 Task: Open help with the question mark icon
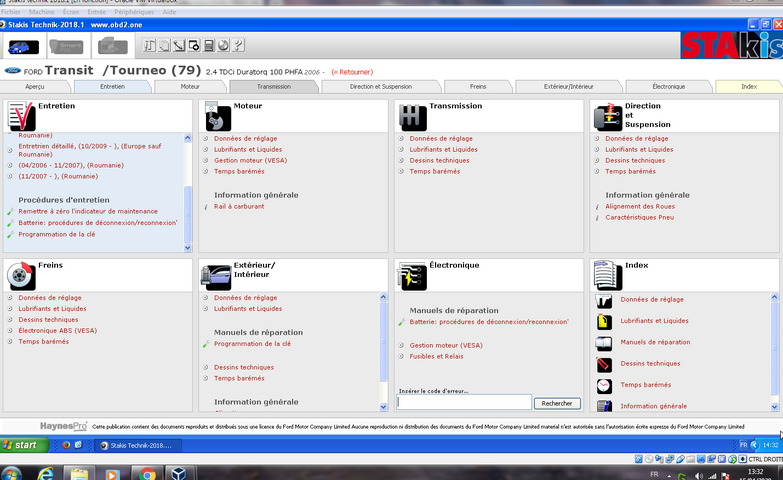pyautogui.click(x=238, y=45)
